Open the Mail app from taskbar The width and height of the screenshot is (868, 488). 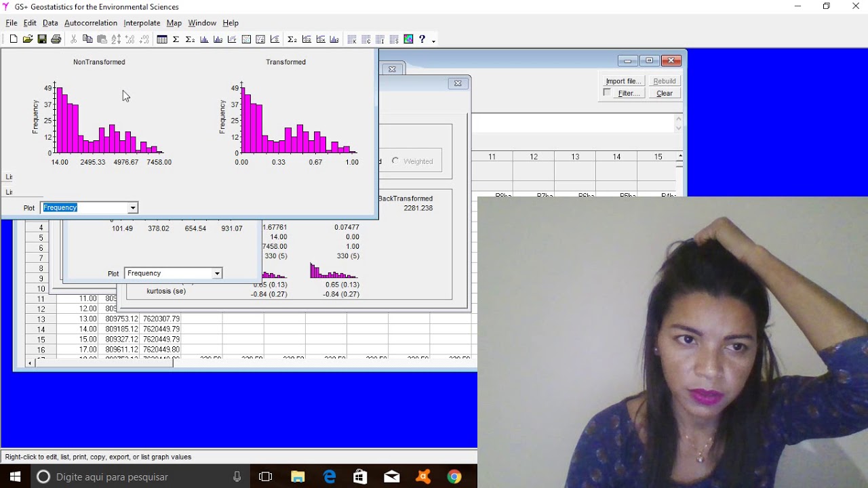click(392, 476)
